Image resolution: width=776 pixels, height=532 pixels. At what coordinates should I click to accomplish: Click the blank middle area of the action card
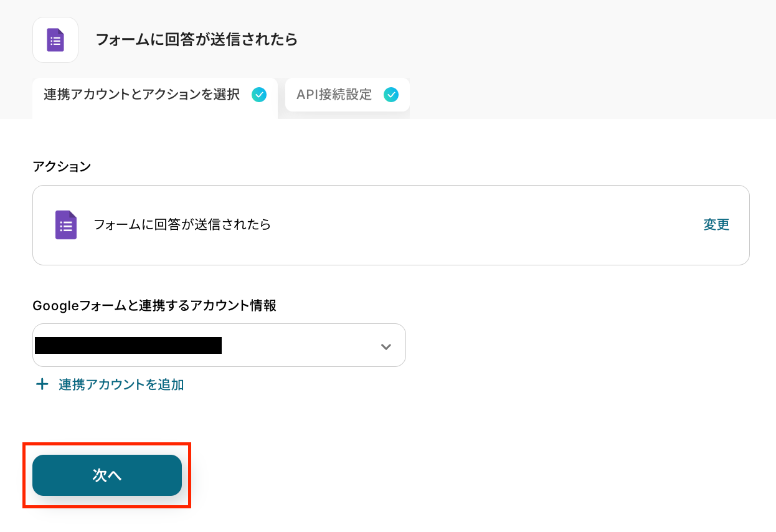click(x=486, y=225)
